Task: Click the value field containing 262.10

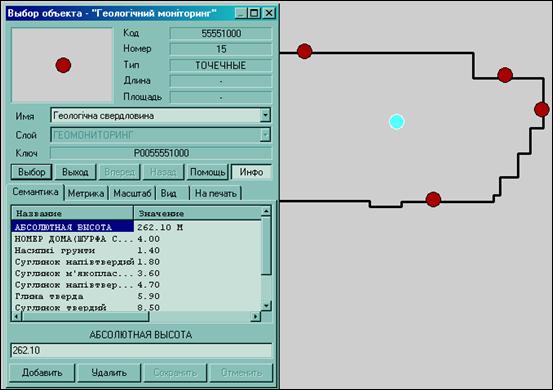Action: 141,351
